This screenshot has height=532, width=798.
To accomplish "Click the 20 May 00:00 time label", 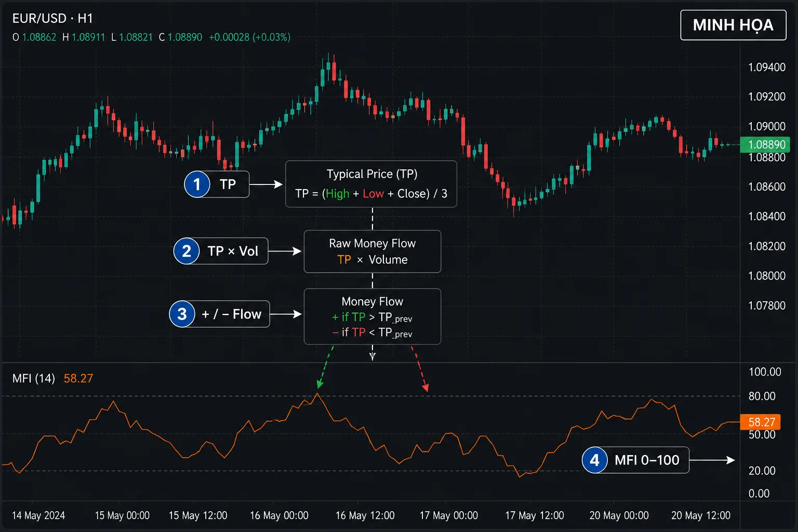I will [x=619, y=515].
